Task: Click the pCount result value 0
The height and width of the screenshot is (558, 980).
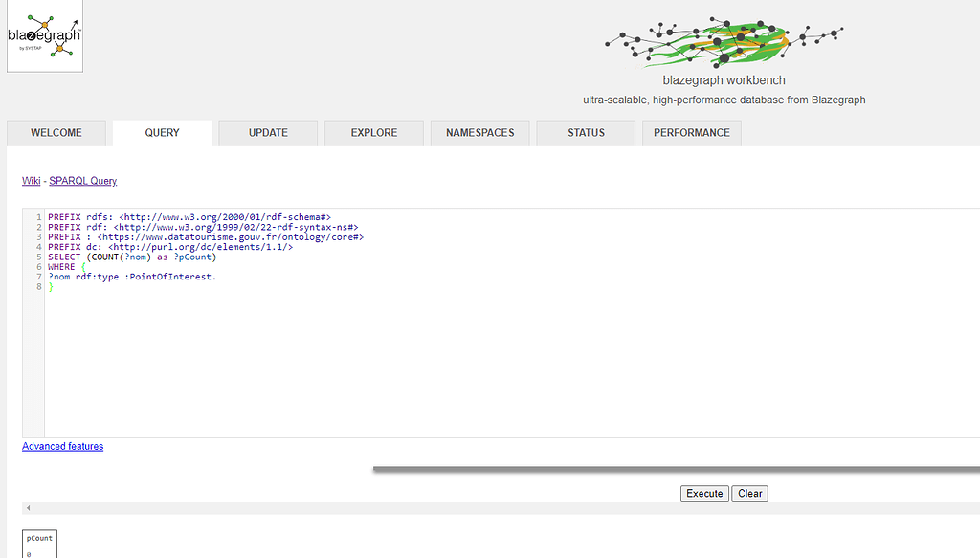Action: coord(39,553)
